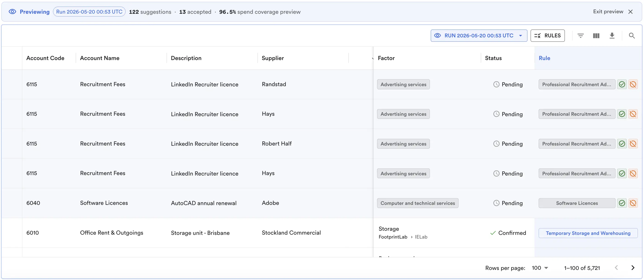Open the column chooser icon
Viewport: 644px width, 280px height.
pyautogui.click(x=596, y=36)
